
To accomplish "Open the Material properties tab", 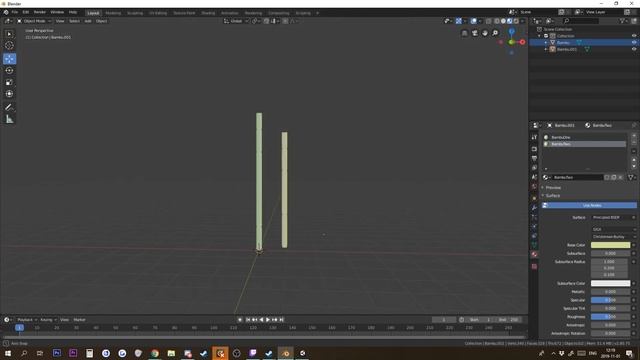I will pos(534,254).
